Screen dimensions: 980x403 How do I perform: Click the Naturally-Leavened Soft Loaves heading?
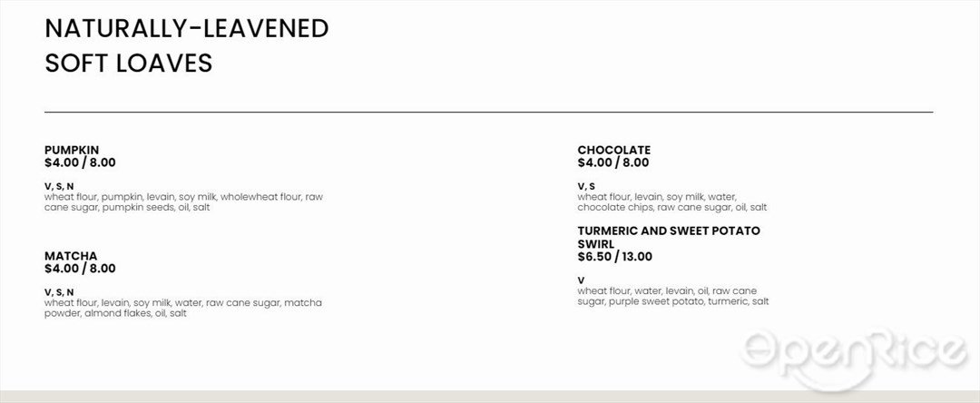186,45
